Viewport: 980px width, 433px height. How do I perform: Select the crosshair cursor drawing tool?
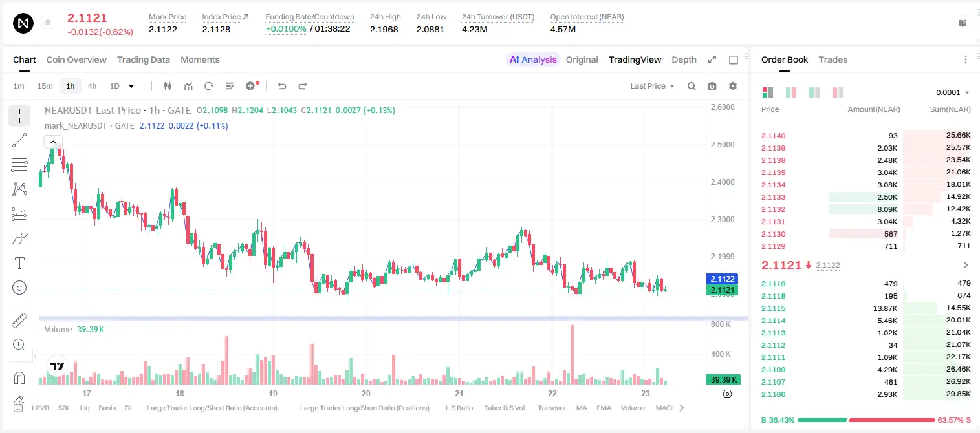[x=19, y=116]
